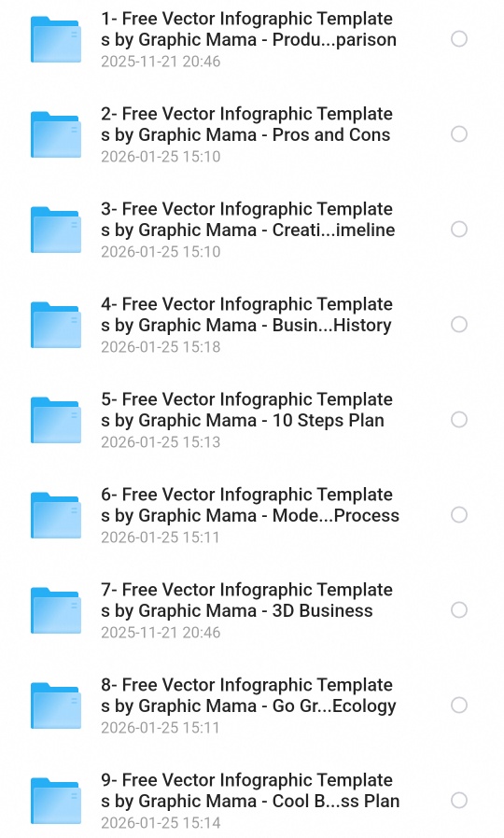The image size is (504, 838).
Task: Open folder icon for 8- Go Gr...Ecology
Action: (56, 705)
